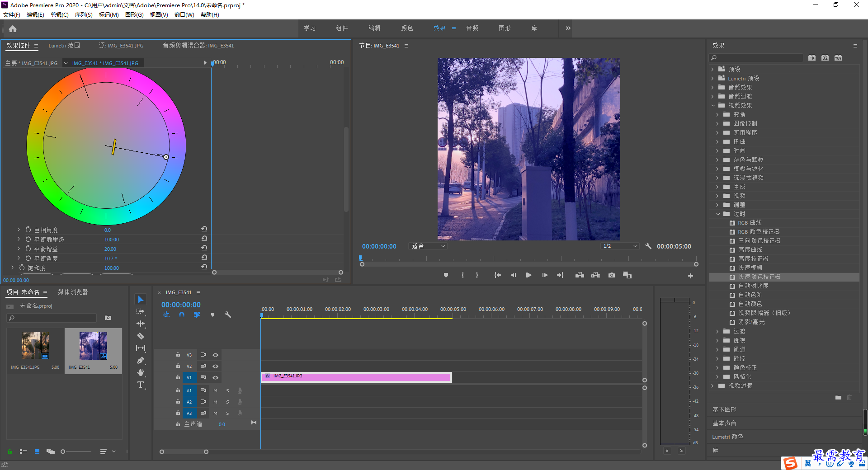Click the Mark Out bracket icon
The height and width of the screenshot is (470, 868).
[x=477, y=275]
